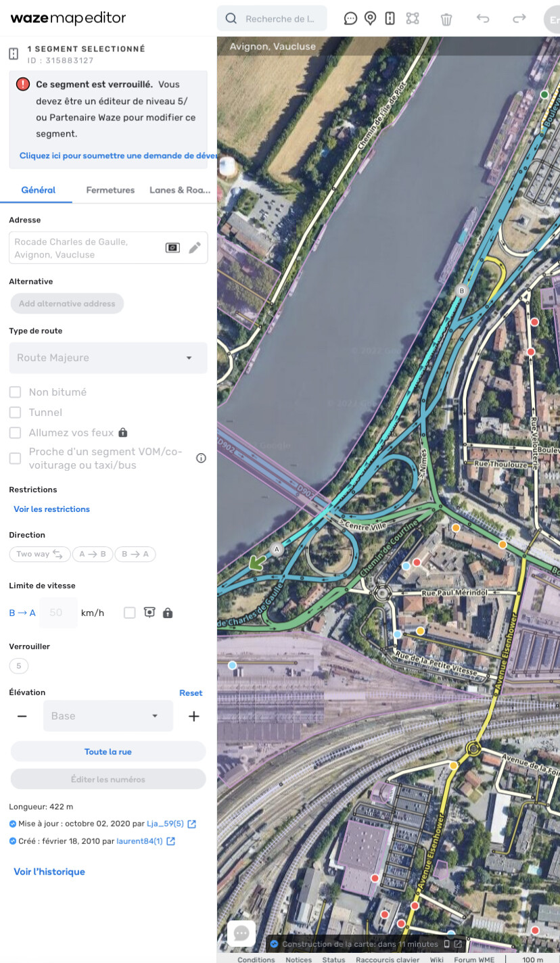Open the Raccourcis clavier footer link
The width and height of the screenshot is (560, 963).
pos(388,960)
